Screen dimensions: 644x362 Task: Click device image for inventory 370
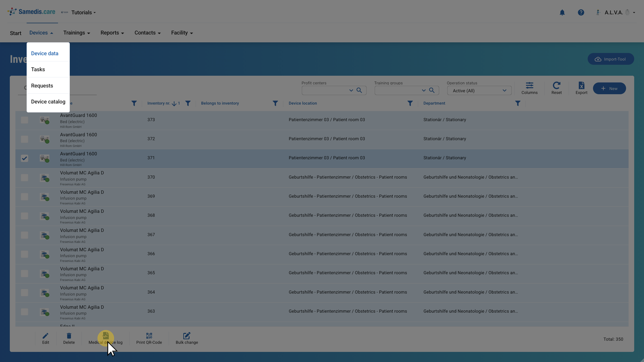(45, 178)
